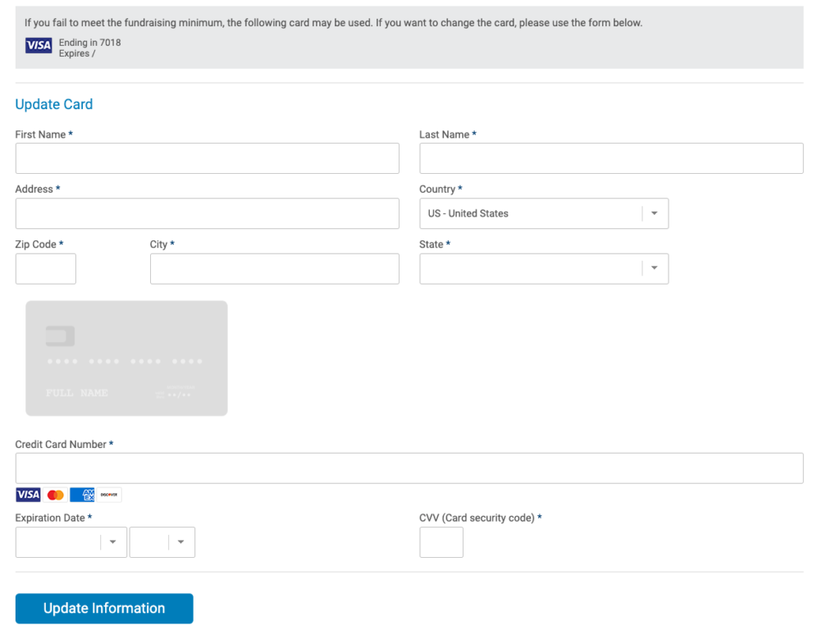This screenshot has width=840, height=644.
Task: Click the Discover card icon
Action: click(x=109, y=495)
